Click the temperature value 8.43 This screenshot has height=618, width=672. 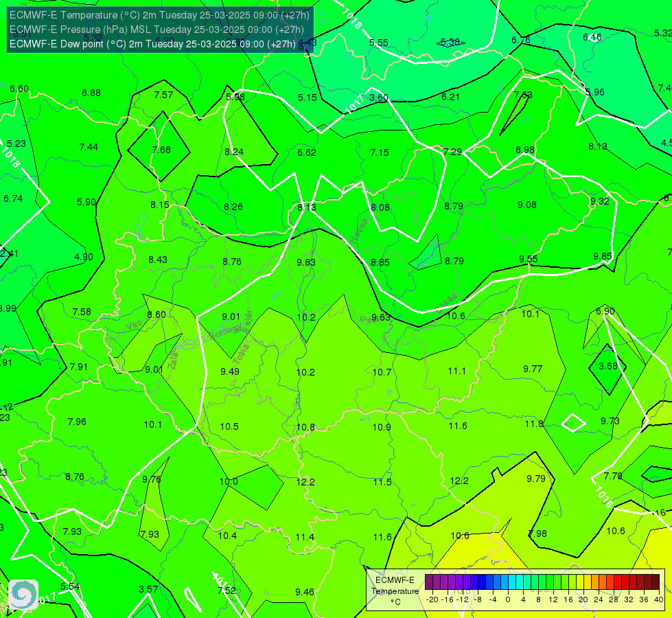click(x=158, y=260)
